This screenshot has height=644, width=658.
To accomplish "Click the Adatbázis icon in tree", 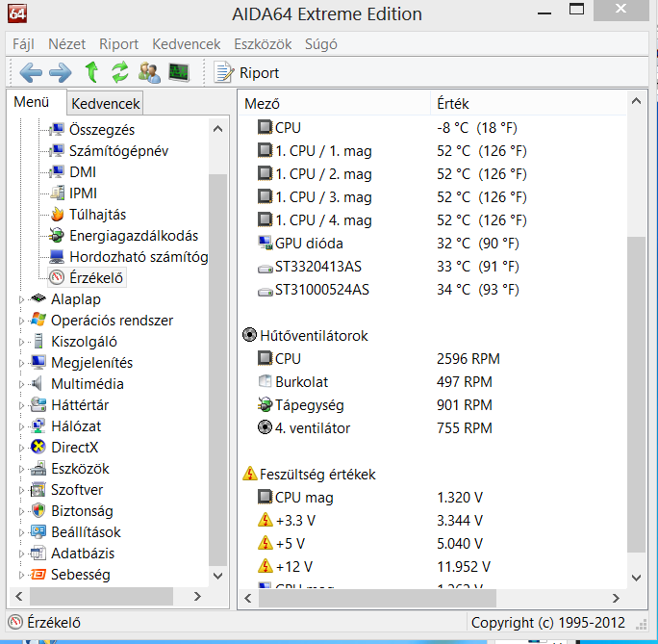I will [38, 553].
